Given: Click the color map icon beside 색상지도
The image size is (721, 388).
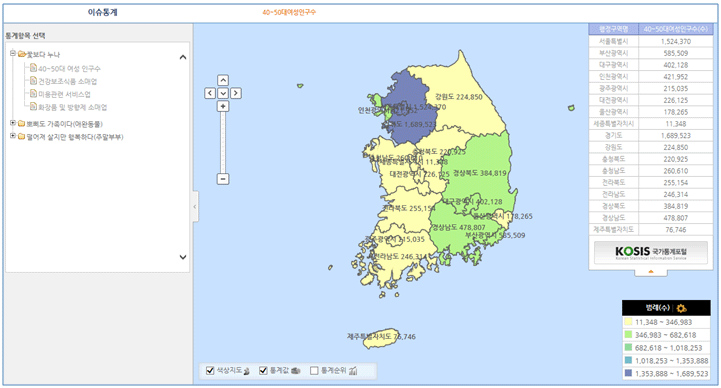Looking at the screenshot, I should click(x=246, y=371).
